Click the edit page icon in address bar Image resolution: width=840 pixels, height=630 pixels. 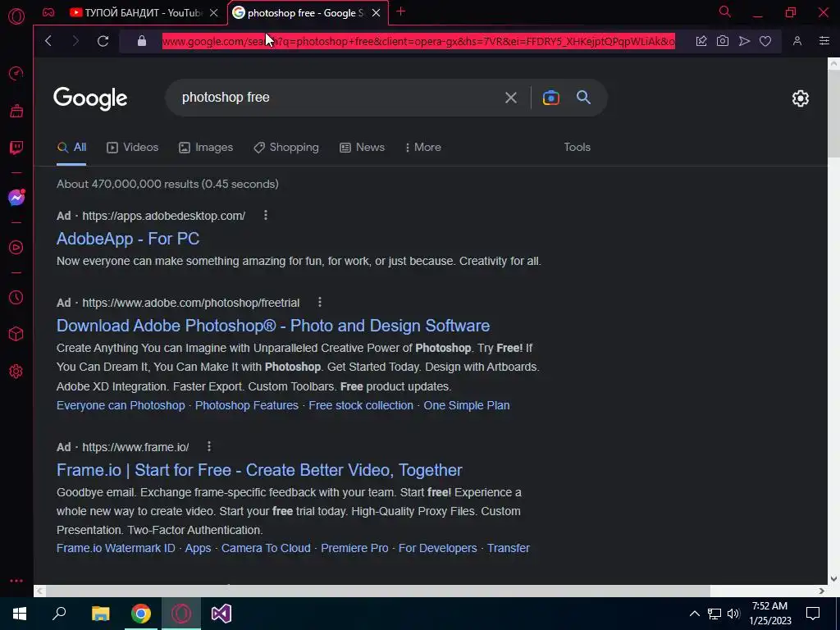point(701,41)
